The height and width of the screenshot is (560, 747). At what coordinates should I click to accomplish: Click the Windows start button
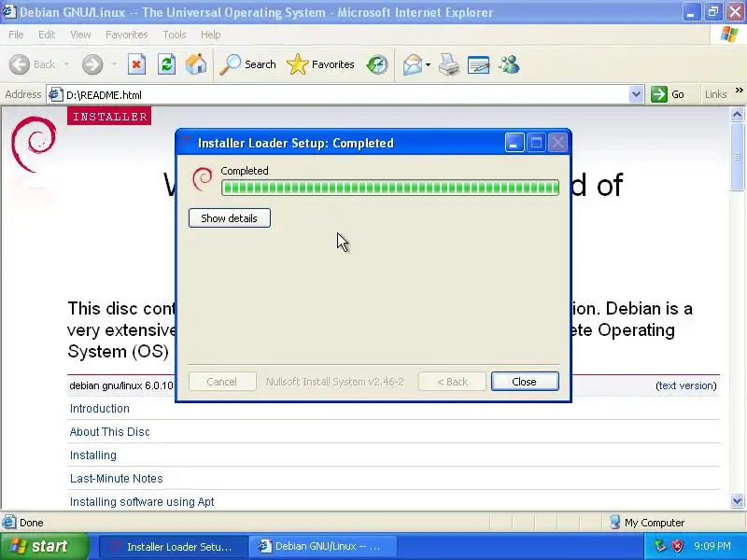pos(45,546)
